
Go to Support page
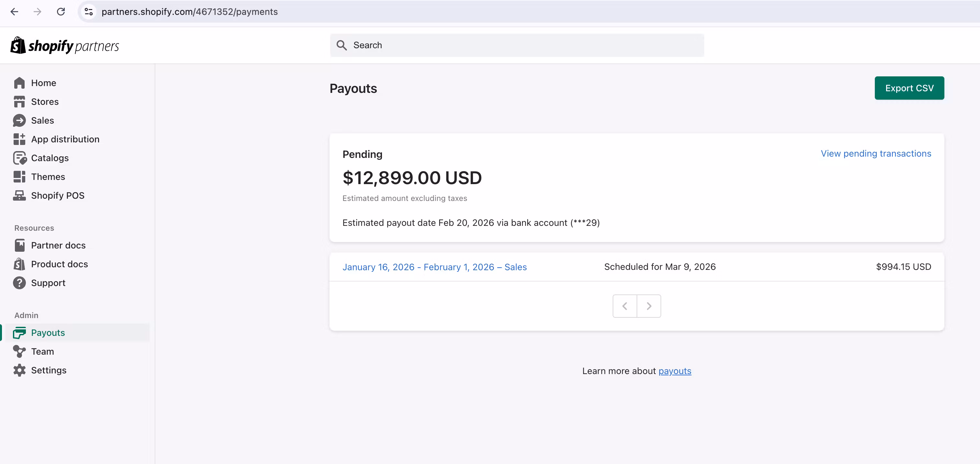(48, 283)
